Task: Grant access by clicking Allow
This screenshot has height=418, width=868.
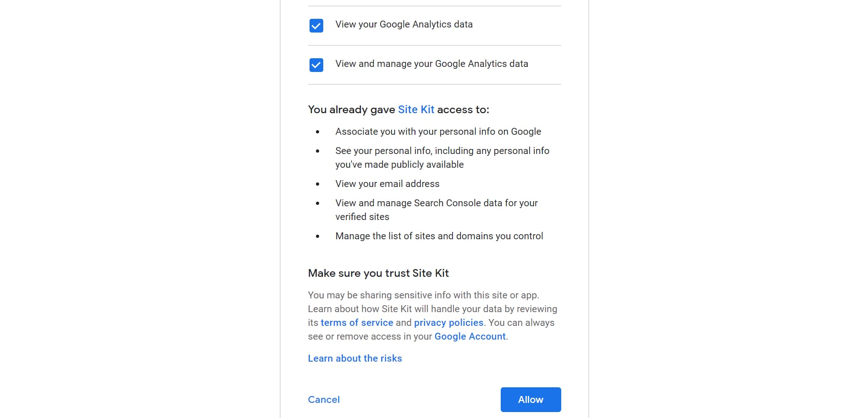Action: coord(530,399)
